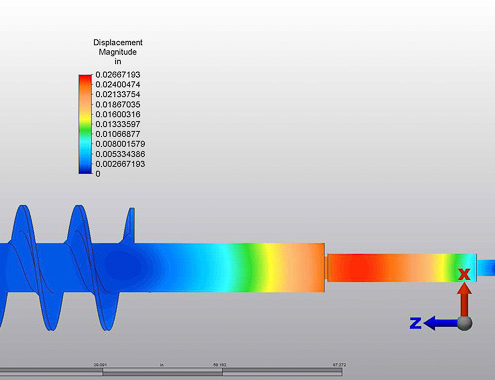Click the legend color gradient bar
Viewport: 495px width, 380px height.
[x=85, y=124]
